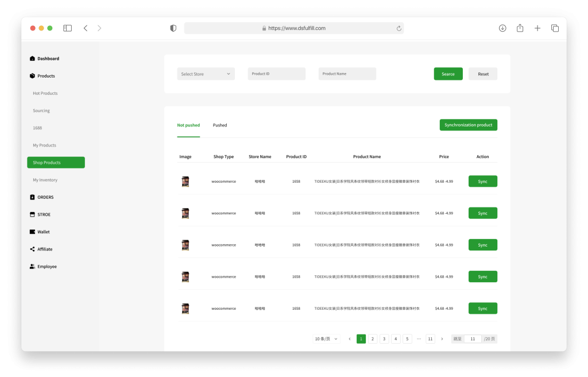Click the Products cube icon

[32, 76]
